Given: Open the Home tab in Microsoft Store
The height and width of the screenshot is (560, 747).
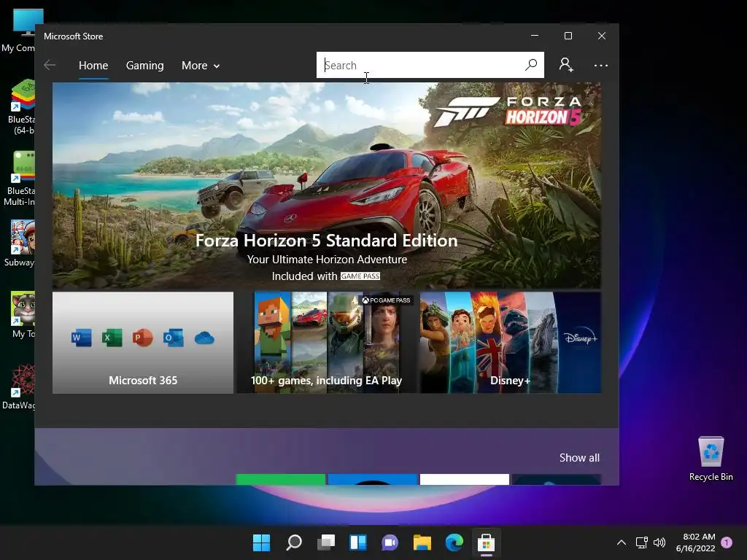Looking at the screenshot, I should pos(93,66).
